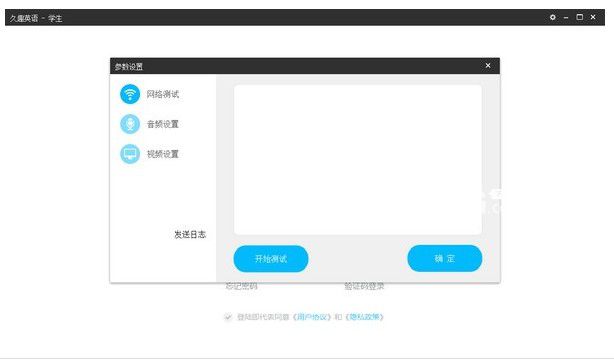The height and width of the screenshot is (361, 614).
Task: Maximize the 久趣英语 window
Action: click(580, 17)
